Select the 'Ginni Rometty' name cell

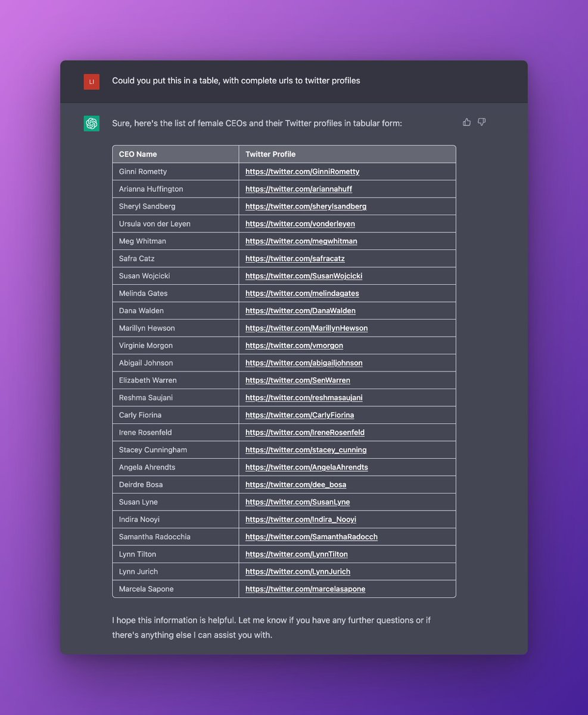pos(176,172)
